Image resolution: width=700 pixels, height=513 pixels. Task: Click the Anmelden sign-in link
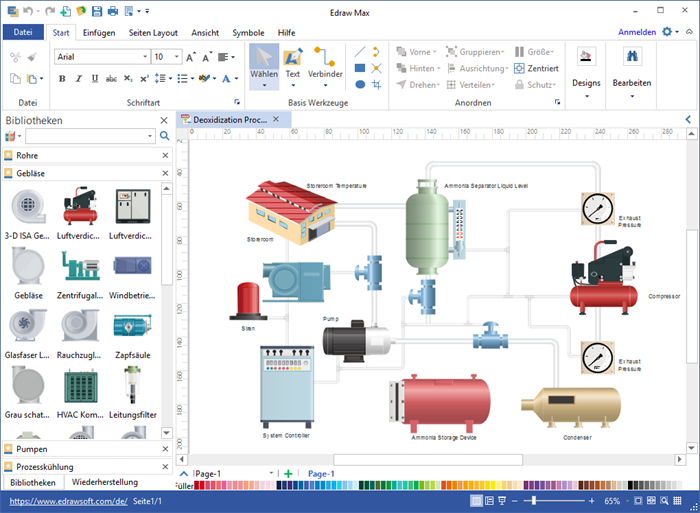click(637, 32)
